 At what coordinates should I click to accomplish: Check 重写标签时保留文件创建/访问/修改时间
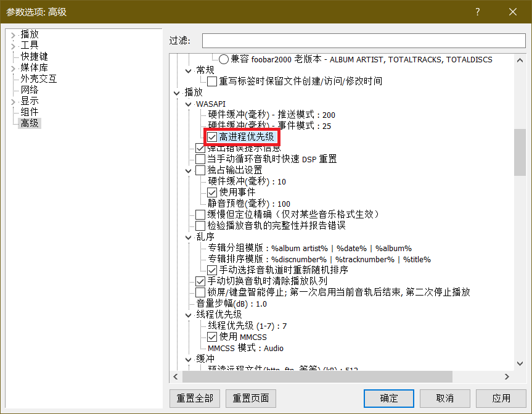click(212, 81)
